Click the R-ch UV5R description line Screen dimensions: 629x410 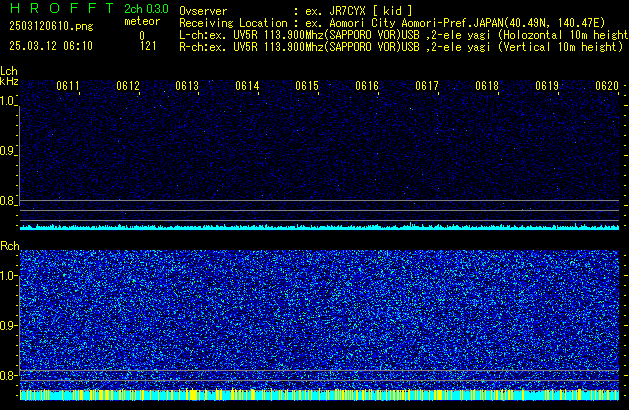coord(401,47)
